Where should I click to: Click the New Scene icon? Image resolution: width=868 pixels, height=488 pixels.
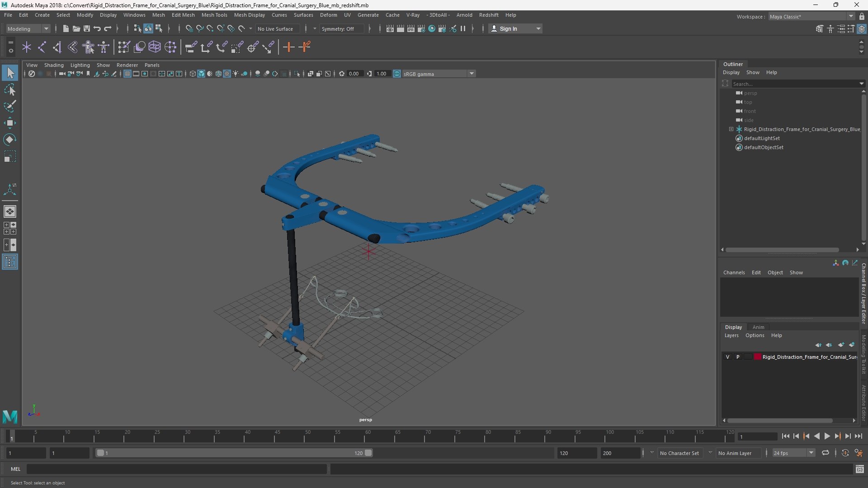tap(66, 29)
